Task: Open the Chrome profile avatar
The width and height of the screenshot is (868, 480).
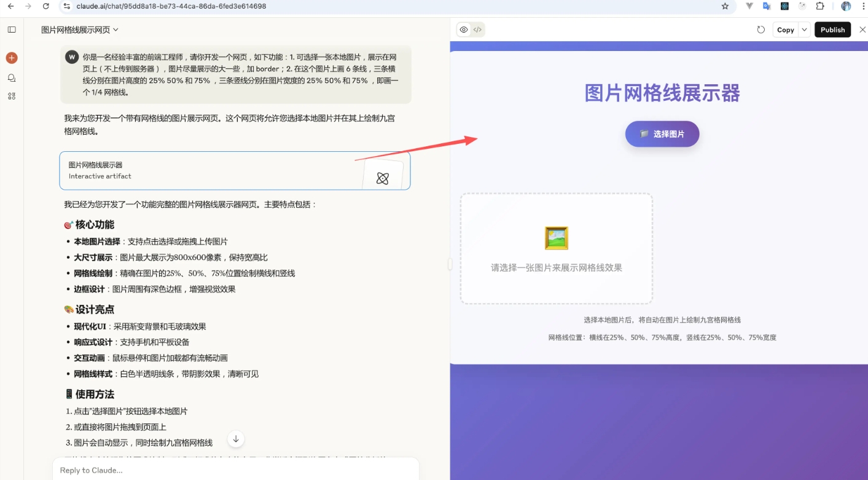Action: [846, 6]
